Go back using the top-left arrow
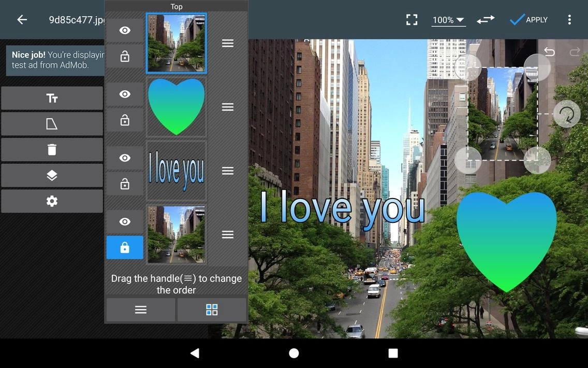Image resolution: width=588 pixels, height=368 pixels. pos(22,20)
